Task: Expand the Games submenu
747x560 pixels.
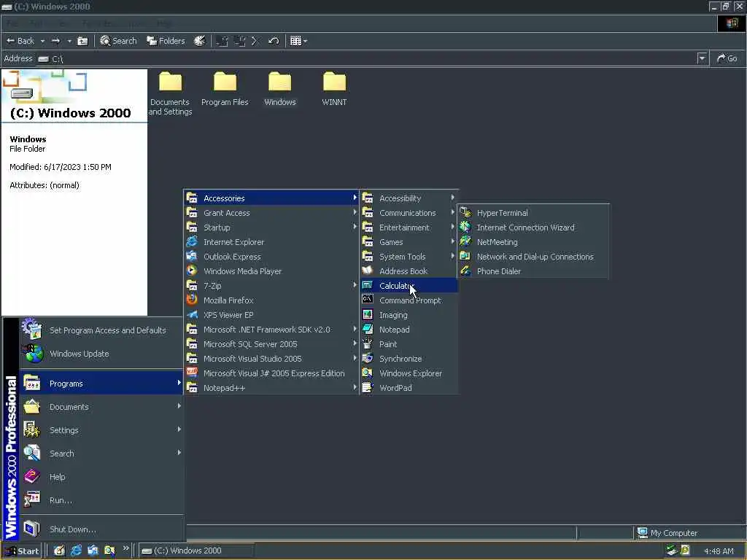Action: click(x=409, y=242)
